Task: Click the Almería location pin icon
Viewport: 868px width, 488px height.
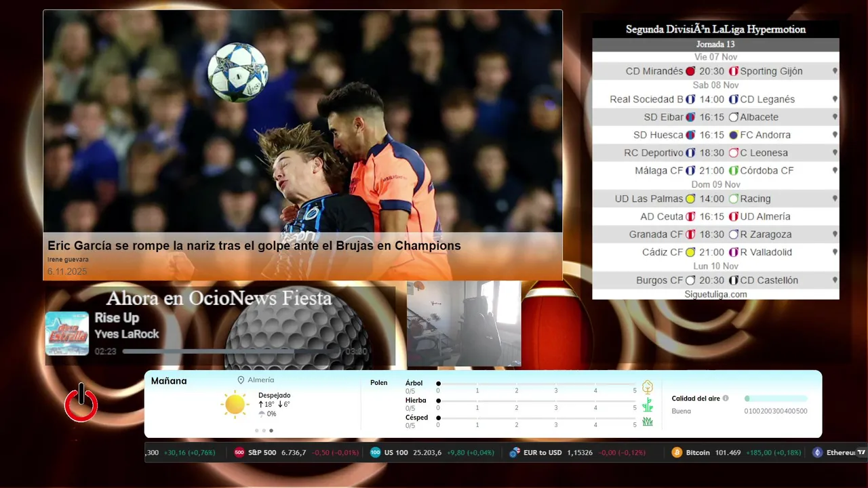Action: [x=241, y=380]
